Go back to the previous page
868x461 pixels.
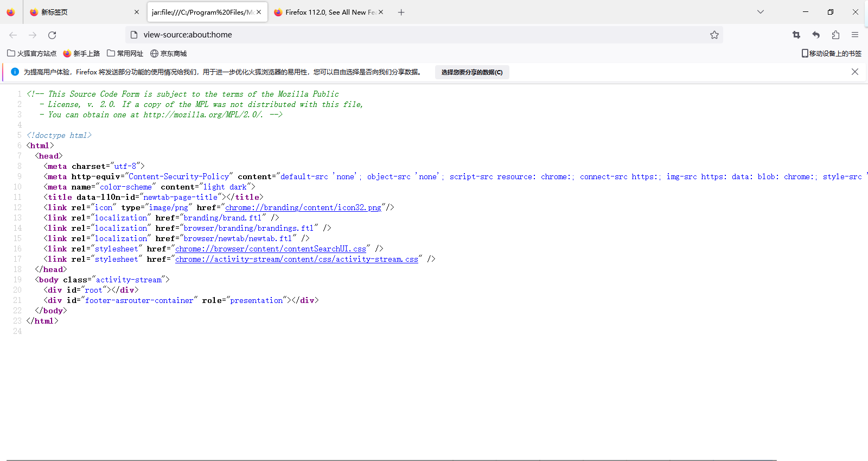(13, 35)
